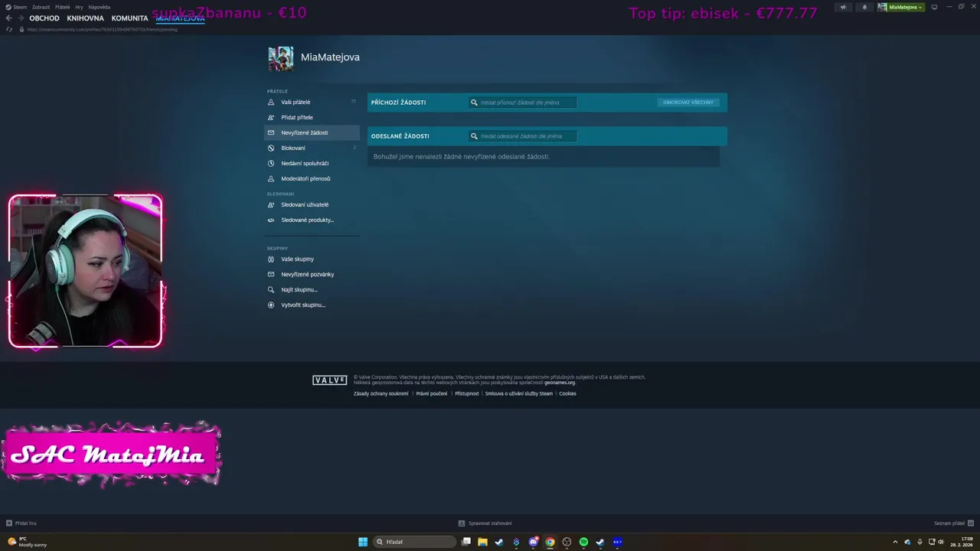Open the MiaMatejova profile name link
The width and height of the screenshot is (980, 551).
[330, 57]
